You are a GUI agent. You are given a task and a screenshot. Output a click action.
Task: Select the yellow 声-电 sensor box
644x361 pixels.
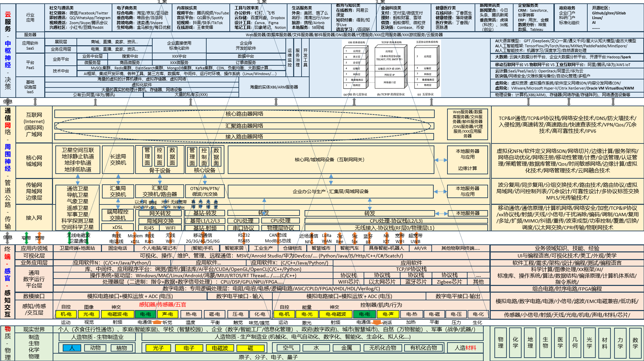167,314
